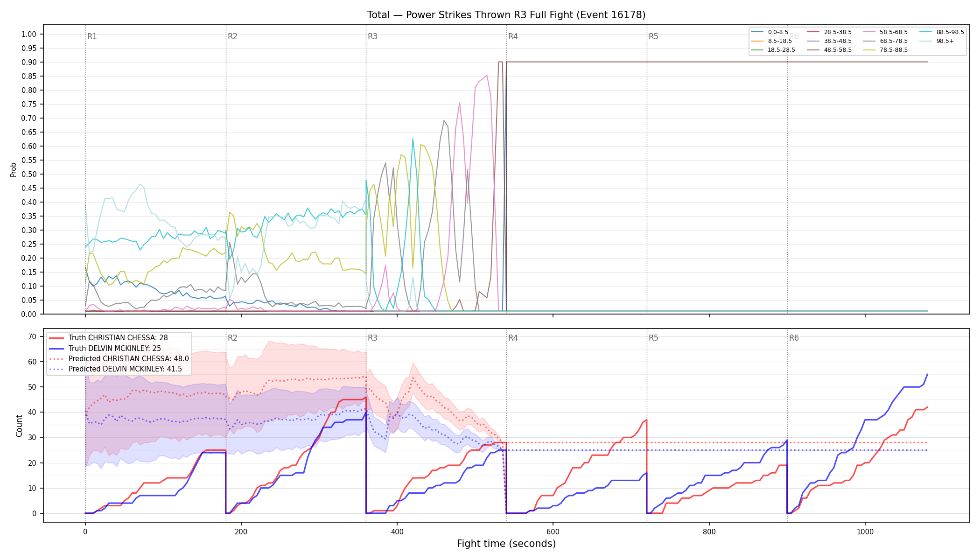This screenshot has width=980, height=560.
Task: Click the 10 tick on the Count axis
Action: tap(32, 488)
